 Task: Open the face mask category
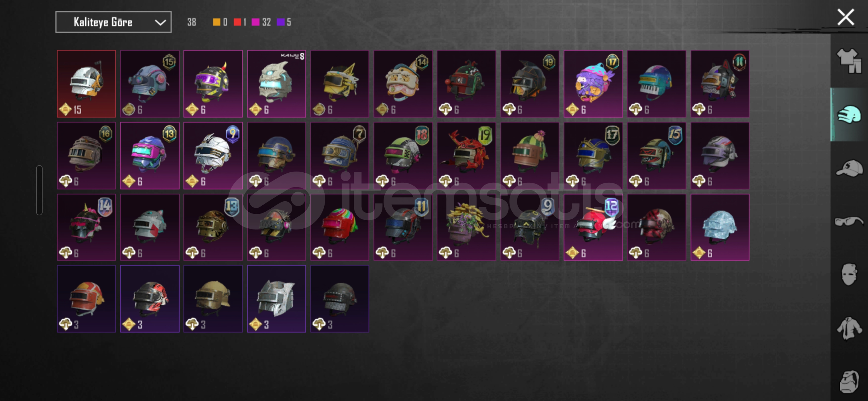pos(849,274)
